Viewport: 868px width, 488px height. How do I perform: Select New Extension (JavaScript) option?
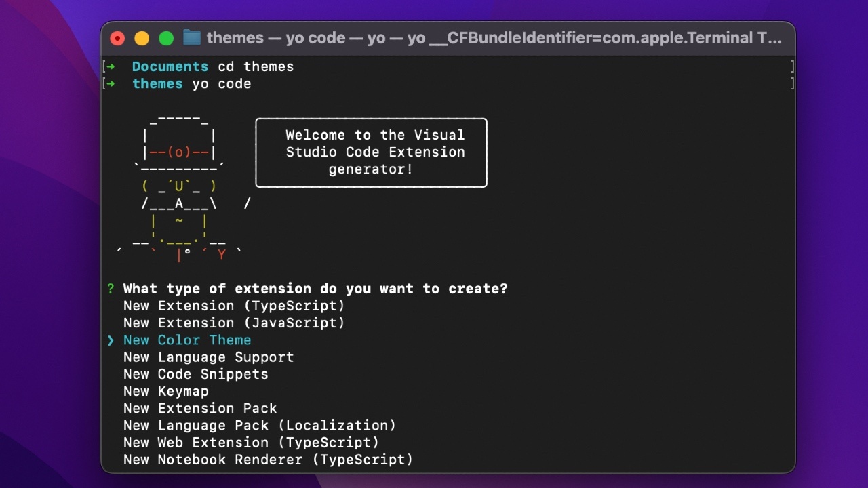point(234,323)
